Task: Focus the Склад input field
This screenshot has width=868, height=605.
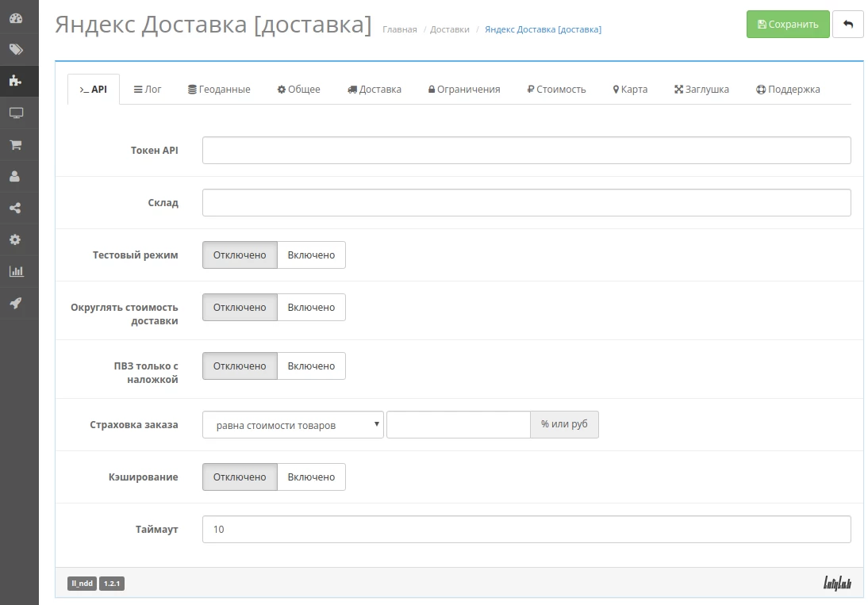Action: (527, 202)
